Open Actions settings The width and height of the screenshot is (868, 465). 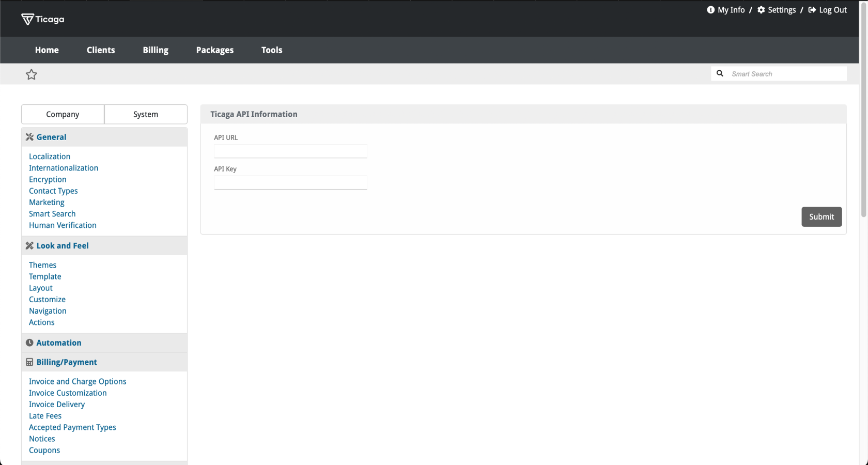click(42, 322)
